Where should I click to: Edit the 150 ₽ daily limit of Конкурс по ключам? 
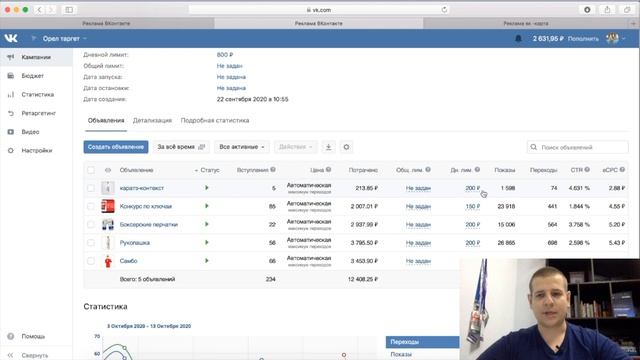coord(472,206)
